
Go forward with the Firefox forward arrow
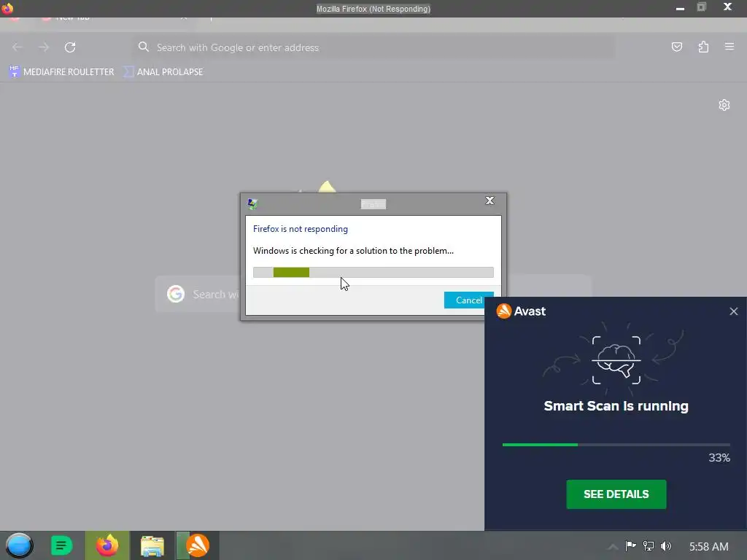(x=44, y=47)
